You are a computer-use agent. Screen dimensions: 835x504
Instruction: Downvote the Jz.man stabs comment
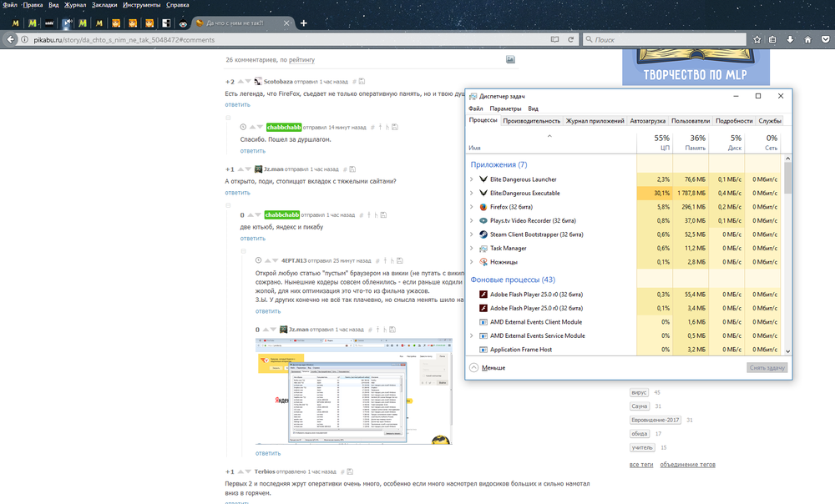[x=248, y=169]
